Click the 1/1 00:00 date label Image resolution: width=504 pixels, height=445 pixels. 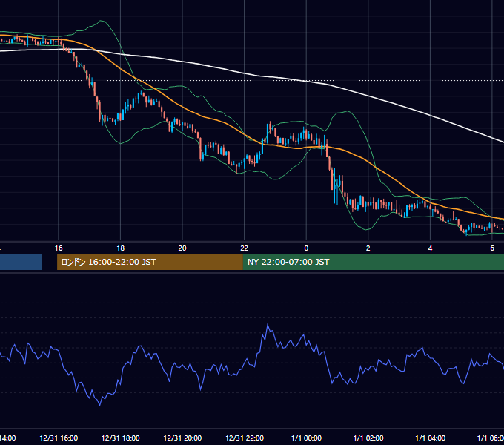306,438
